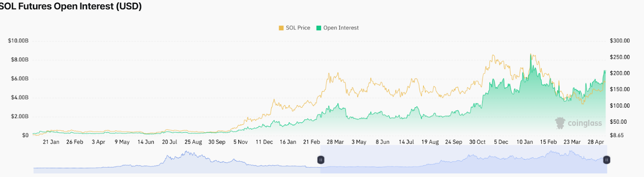Select the 5 Nov date label

241,142
